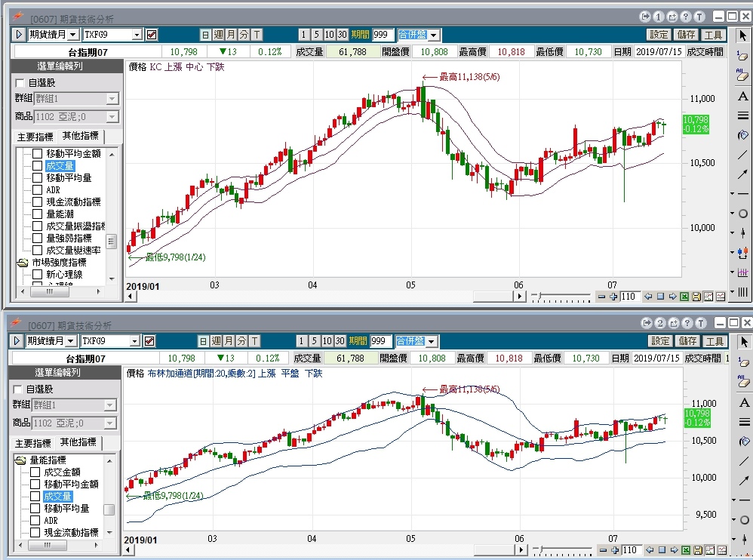Select the arrow cursor tool in top window

743,35
